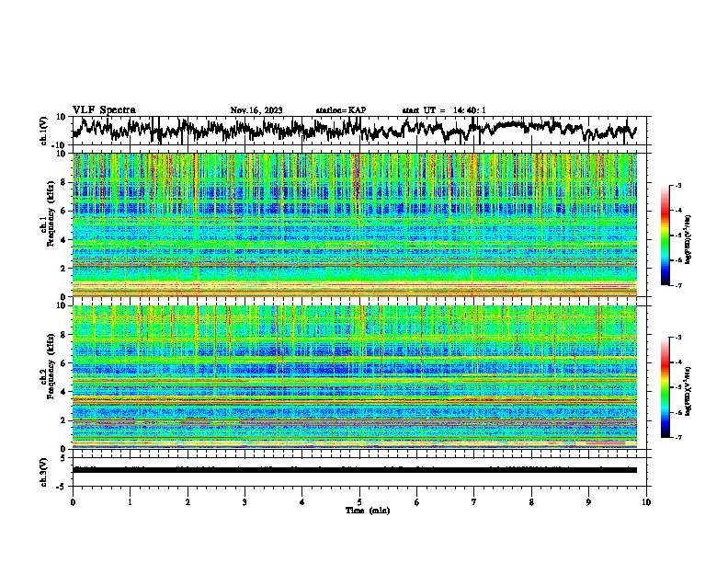
Task: Click time axis tick label '6'
Action: [417, 502]
